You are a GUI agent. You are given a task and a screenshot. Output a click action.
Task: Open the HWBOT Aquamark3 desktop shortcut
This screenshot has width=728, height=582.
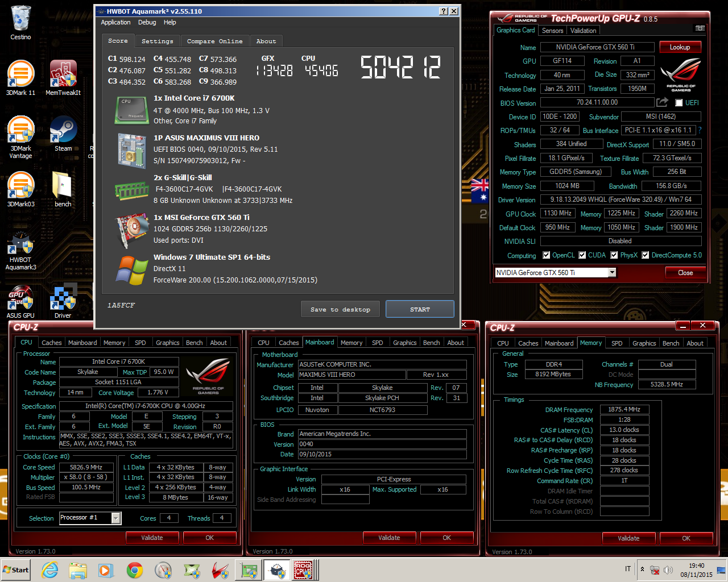point(20,249)
